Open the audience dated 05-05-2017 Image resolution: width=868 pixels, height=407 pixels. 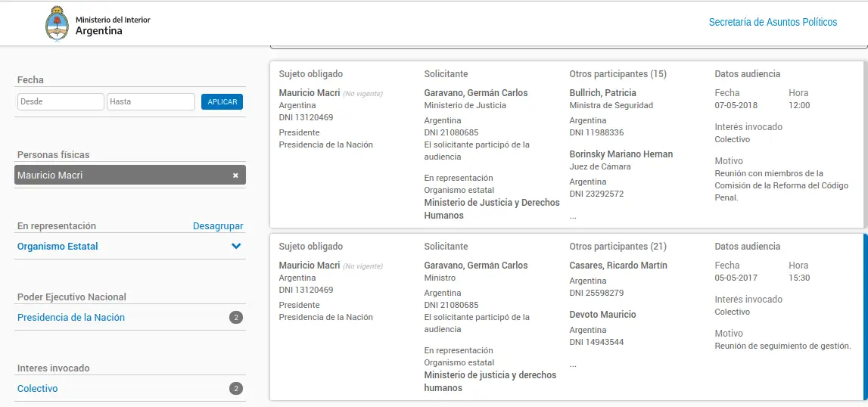[x=566, y=317]
